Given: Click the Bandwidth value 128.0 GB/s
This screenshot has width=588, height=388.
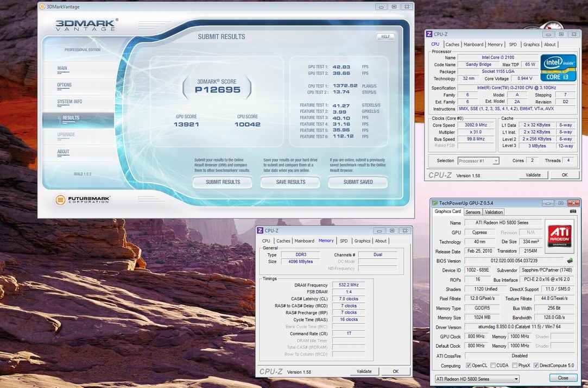Looking at the screenshot, I should coord(554,317).
